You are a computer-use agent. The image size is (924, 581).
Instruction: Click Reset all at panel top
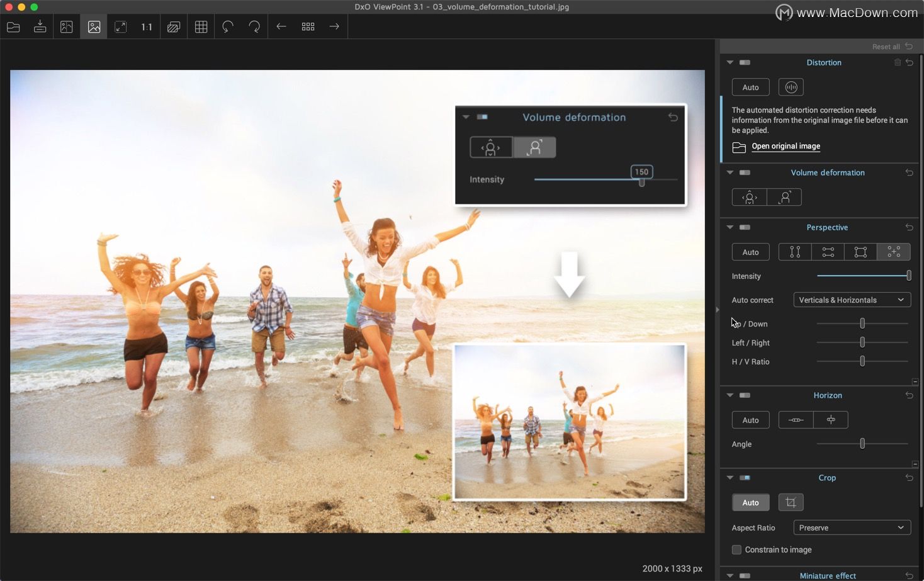pos(886,47)
